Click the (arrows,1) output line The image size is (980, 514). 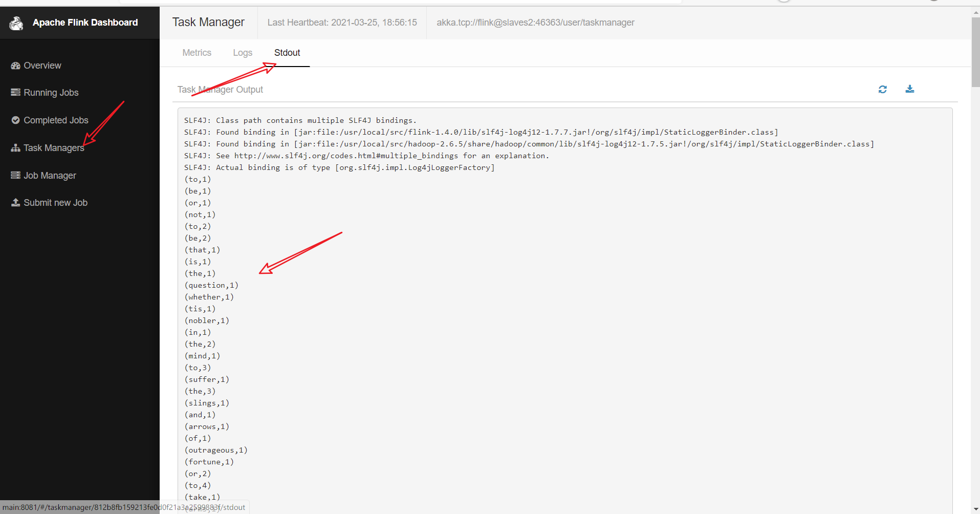[x=207, y=426]
